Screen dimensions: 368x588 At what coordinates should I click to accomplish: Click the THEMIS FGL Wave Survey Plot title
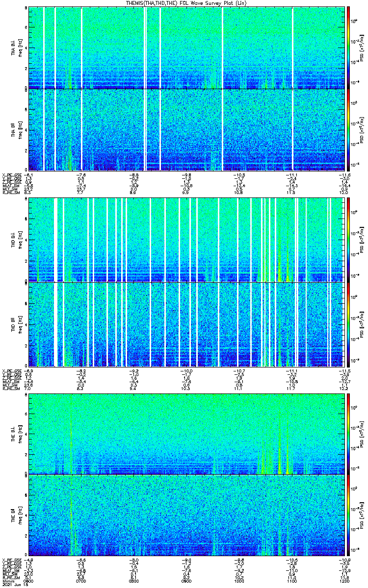point(186,3)
